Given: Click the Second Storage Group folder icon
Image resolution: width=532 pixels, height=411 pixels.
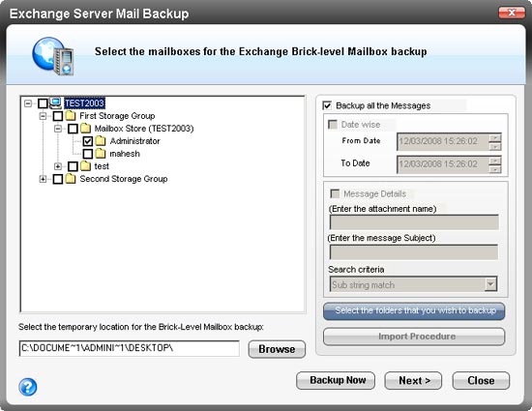Looking at the screenshot, I should (x=71, y=179).
